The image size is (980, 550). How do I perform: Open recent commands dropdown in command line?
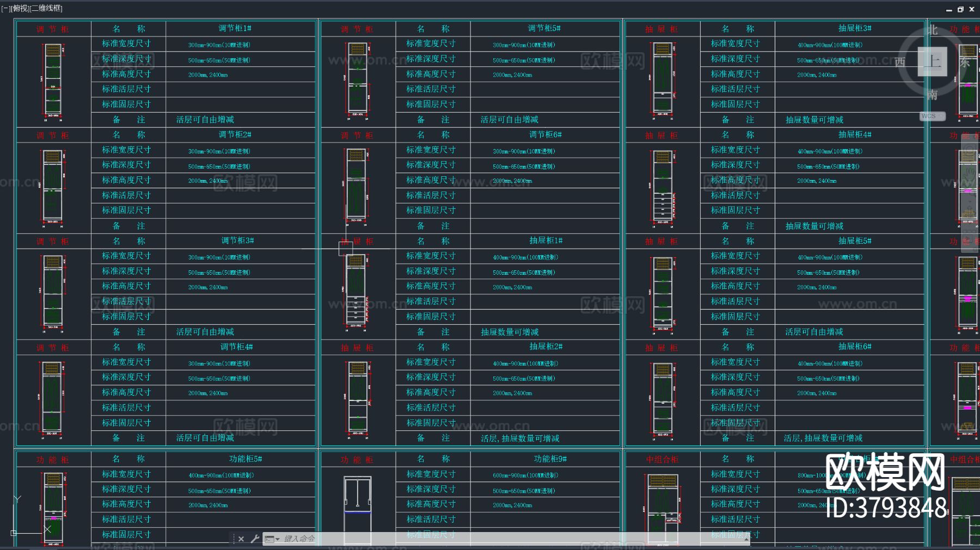(x=271, y=539)
